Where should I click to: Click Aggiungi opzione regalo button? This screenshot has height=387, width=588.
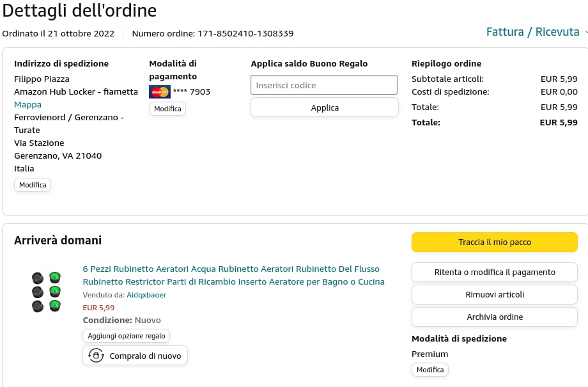pos(127,336)
